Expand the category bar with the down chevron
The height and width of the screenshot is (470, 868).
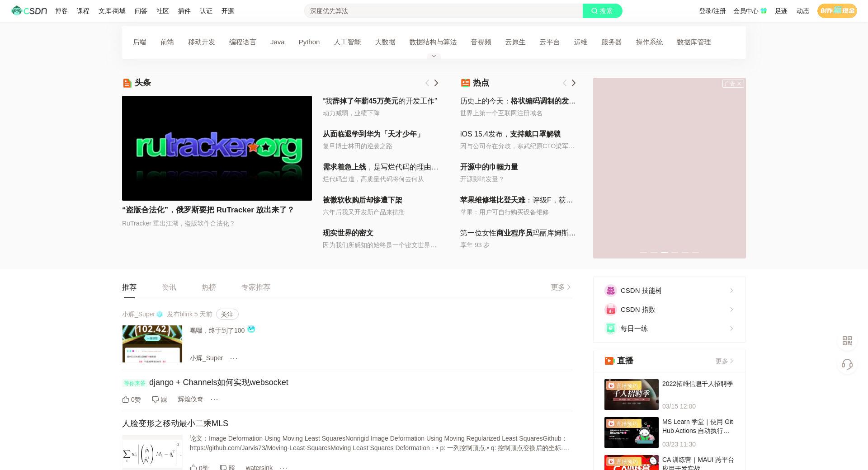point(434,56)
